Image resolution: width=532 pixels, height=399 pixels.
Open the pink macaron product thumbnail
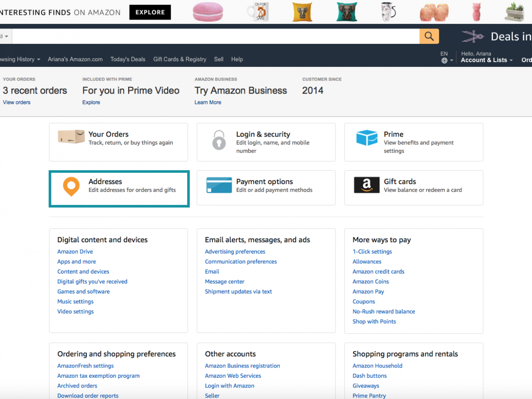[x=207, y=12]
